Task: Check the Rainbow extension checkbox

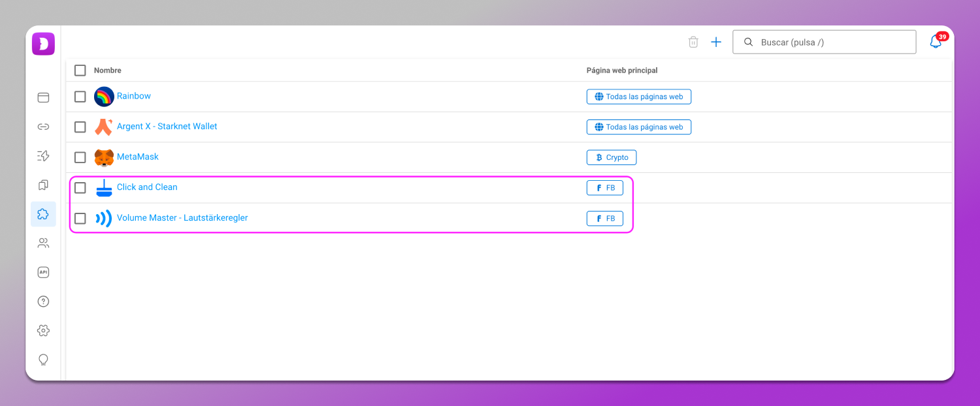Action: (80, 97)
